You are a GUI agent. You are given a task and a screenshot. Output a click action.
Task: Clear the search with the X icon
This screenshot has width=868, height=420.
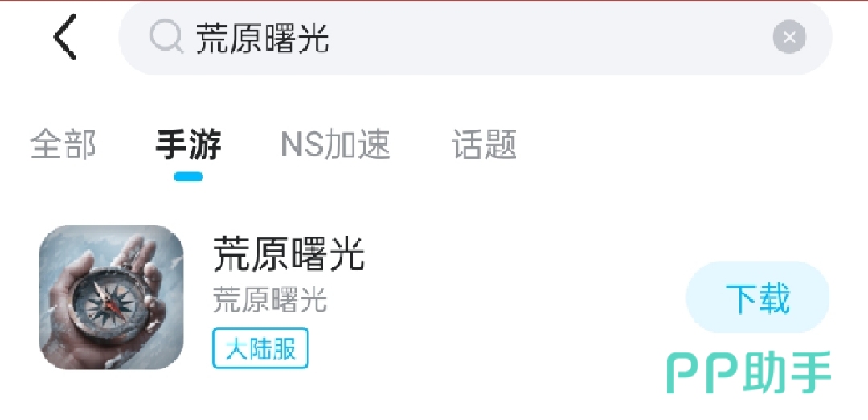coord(789,37)
